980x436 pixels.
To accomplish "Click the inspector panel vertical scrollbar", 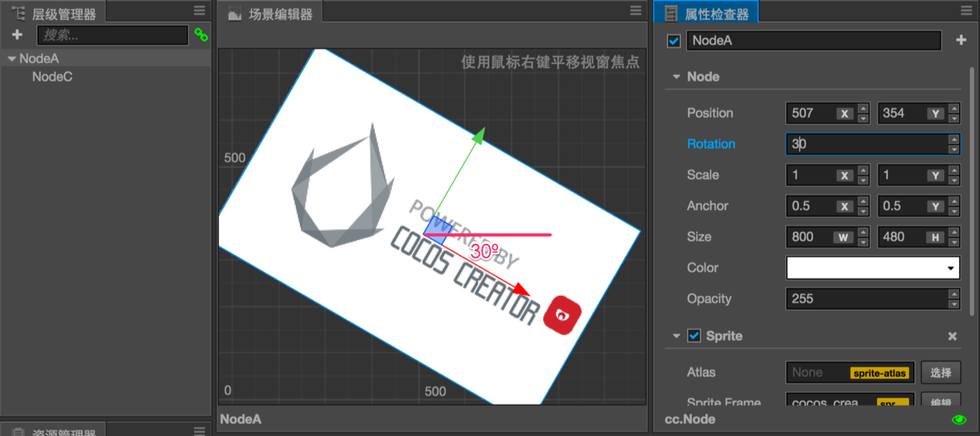I will (971, 191).
